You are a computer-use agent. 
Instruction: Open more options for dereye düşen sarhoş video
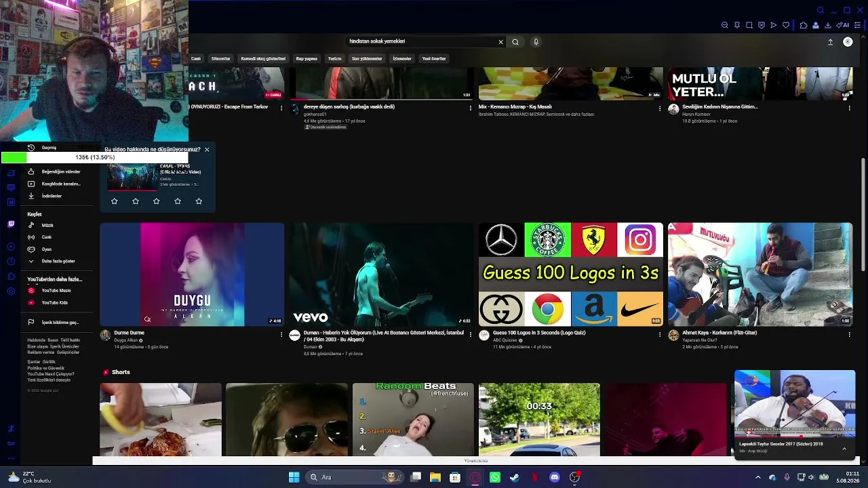(471, 108)
